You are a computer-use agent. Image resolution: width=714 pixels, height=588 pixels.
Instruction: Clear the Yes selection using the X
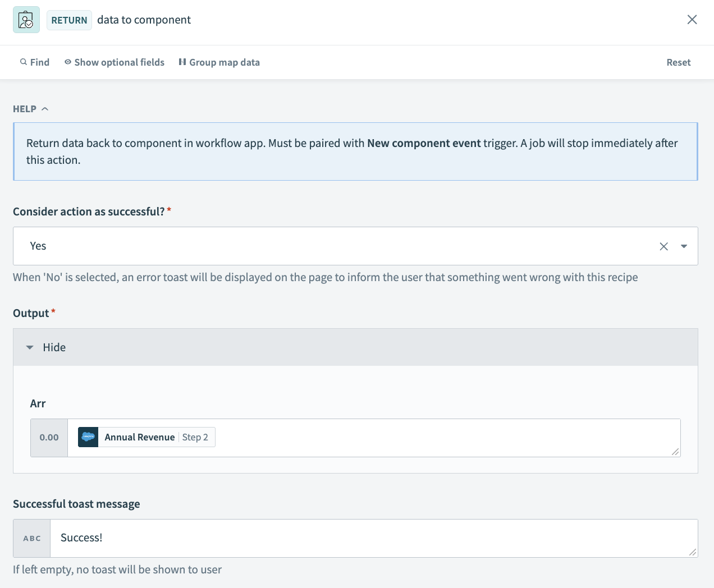[x=663, y=246]
